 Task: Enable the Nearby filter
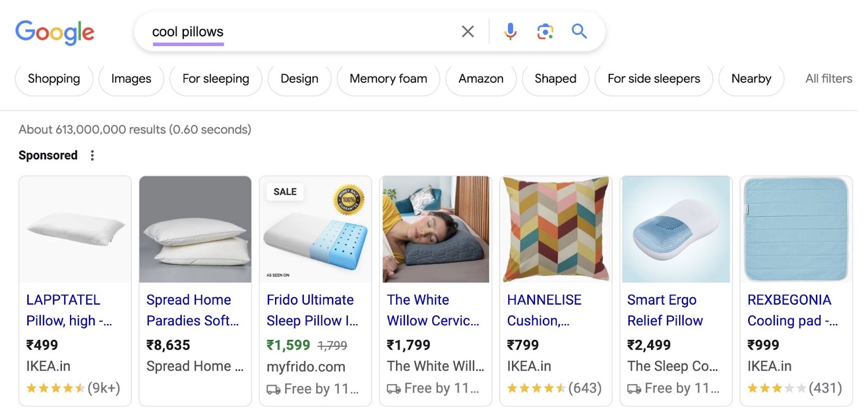[750, 79]
